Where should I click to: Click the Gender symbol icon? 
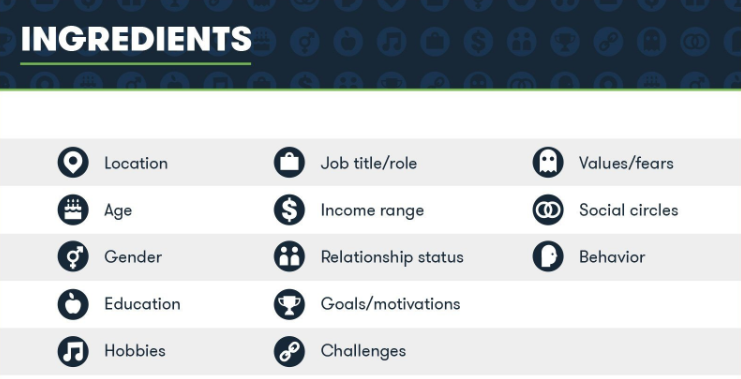click(73, 257)
